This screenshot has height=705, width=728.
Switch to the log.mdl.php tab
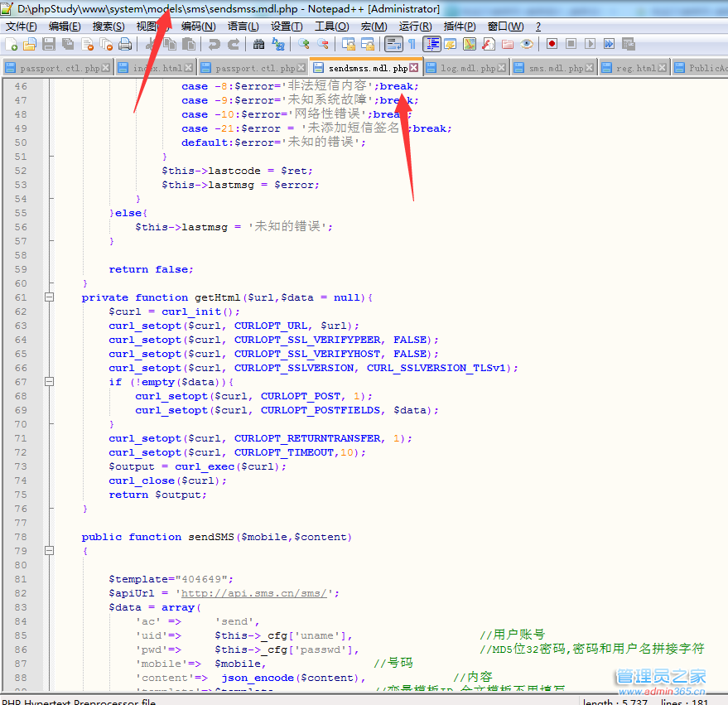coord(466,68)
